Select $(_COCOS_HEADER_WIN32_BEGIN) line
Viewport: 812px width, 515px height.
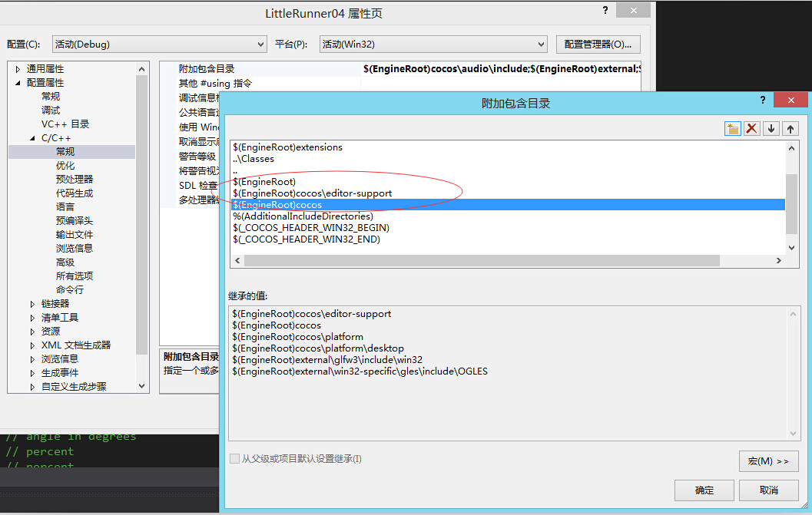310,228
